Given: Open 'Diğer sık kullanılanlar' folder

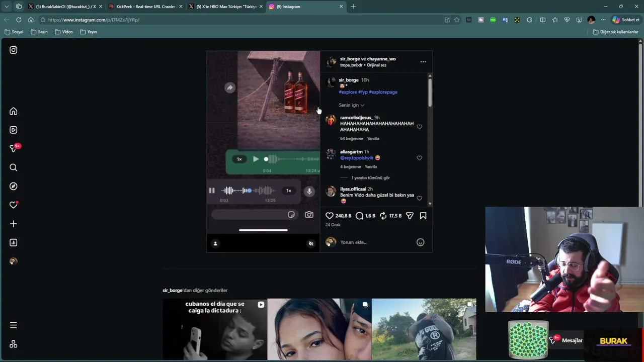Looking at the screenshot, I should [615, 32].
